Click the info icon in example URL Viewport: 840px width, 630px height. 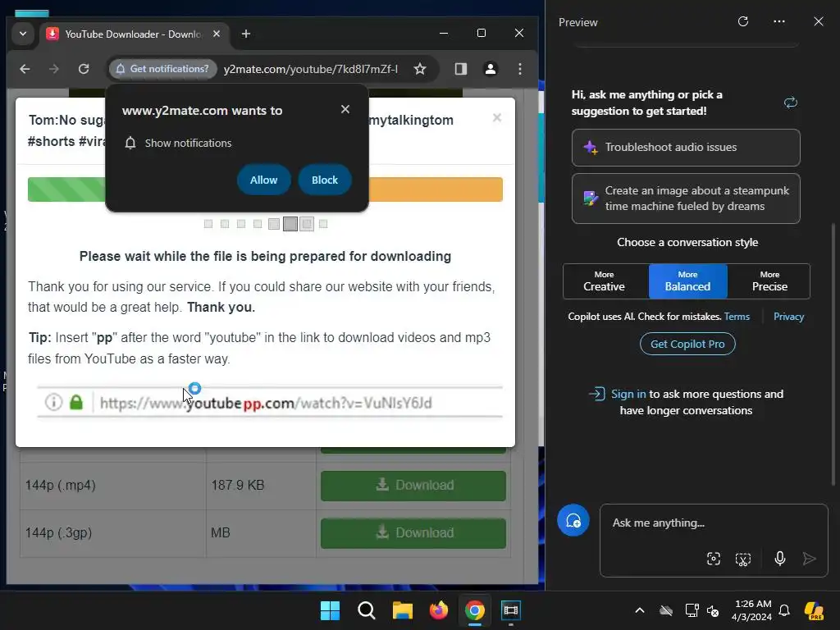(x=53, y=402)
